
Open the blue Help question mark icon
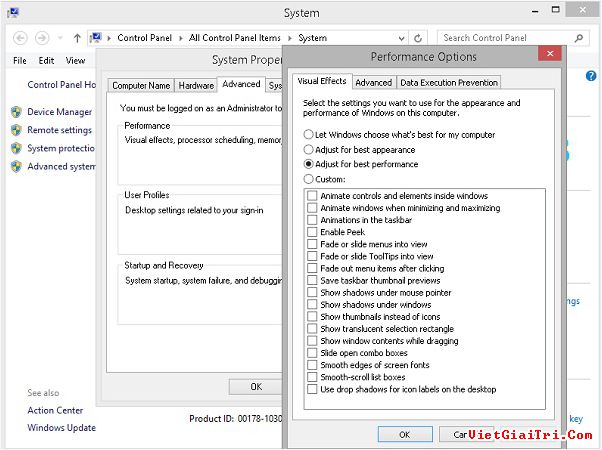click(591, 76)
